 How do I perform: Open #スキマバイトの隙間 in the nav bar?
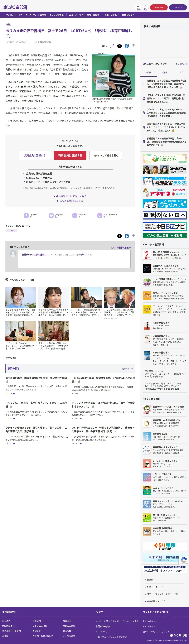tap(36, 15)
